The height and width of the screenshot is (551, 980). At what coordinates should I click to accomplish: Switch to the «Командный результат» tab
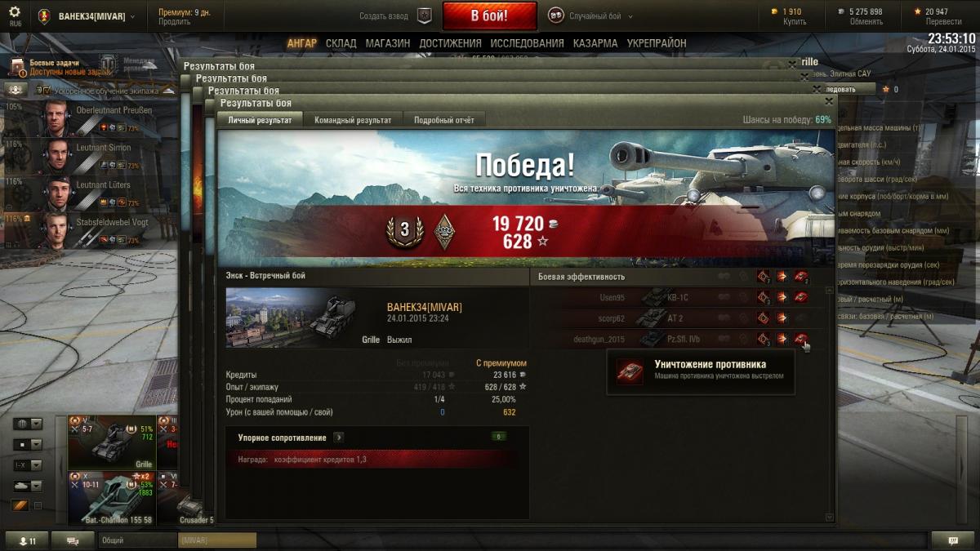353,120
